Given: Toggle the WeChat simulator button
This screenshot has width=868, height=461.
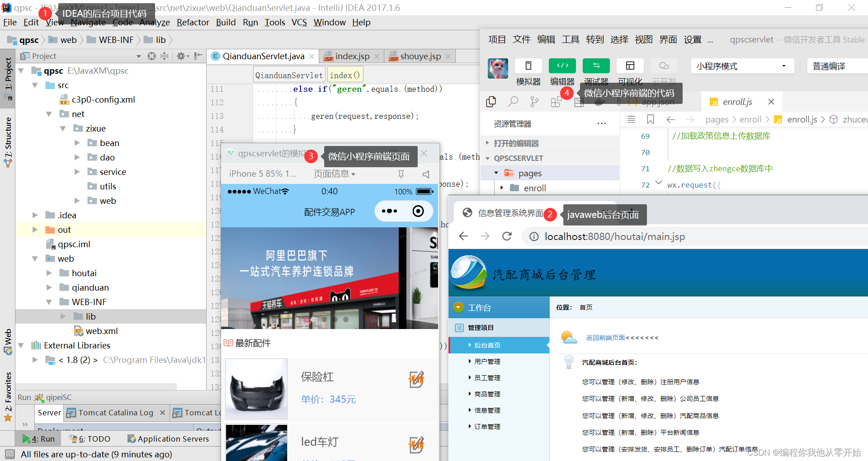Looking at the screenshot, I should point(528,66).
